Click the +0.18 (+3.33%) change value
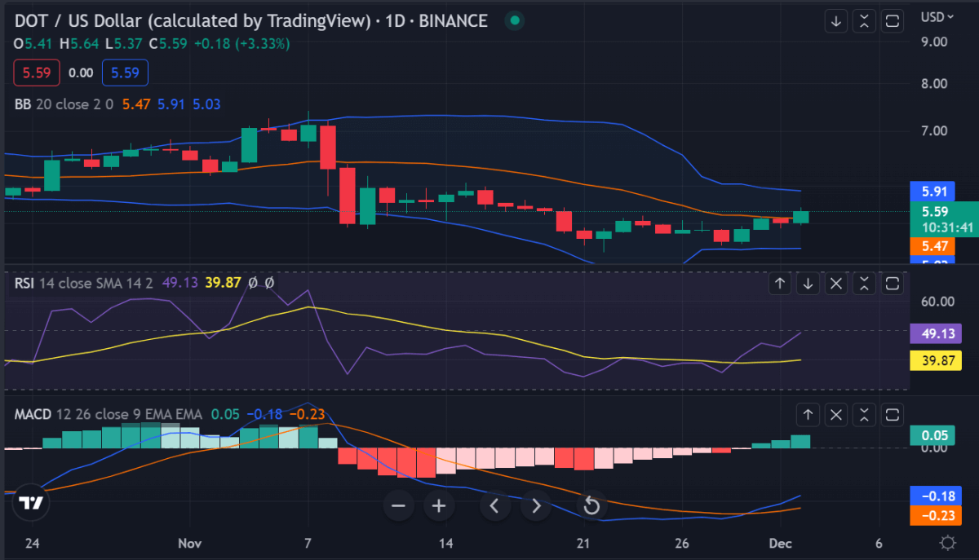The image size is (979, 560). 241,43
